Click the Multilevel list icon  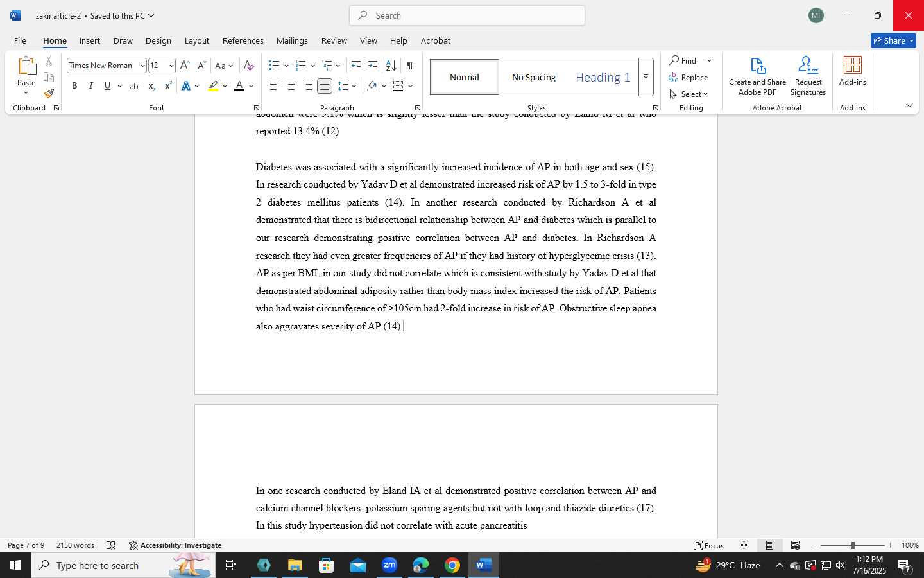(327, 66)
